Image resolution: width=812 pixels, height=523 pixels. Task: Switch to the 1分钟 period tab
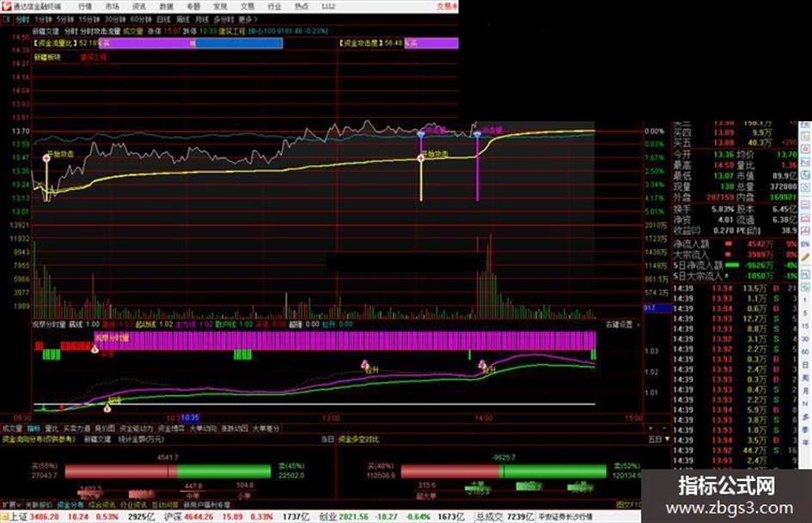(43, 19)
